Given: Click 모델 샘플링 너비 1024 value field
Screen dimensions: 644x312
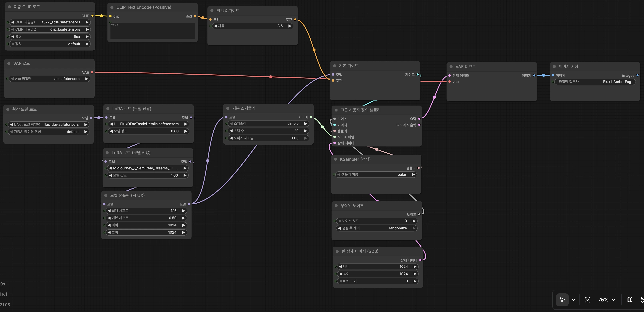Looking at the screenshot, I should pos(146,225).
